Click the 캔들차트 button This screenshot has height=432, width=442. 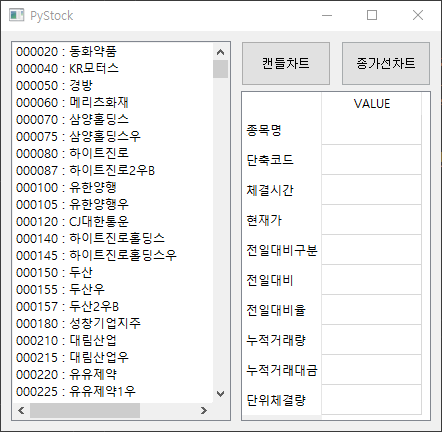(x=286, y=63)
